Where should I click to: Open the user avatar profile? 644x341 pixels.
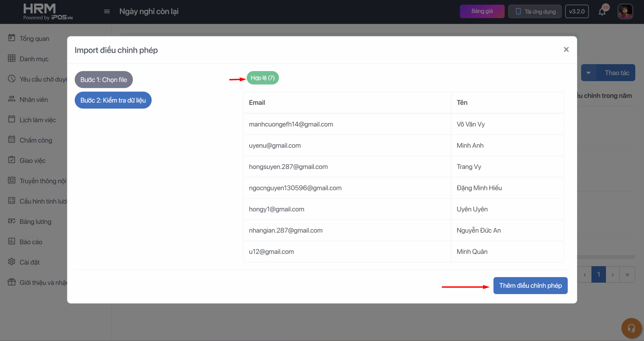coord(625,11)
